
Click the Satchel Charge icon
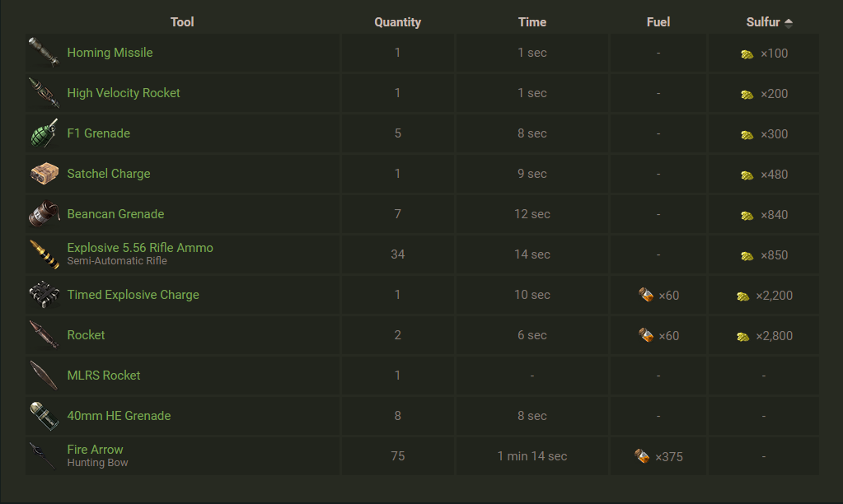[x=44, y=174]
